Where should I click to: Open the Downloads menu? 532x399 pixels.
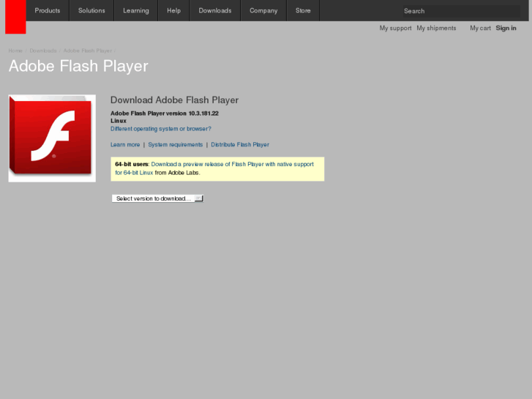(x=215, y=10)
